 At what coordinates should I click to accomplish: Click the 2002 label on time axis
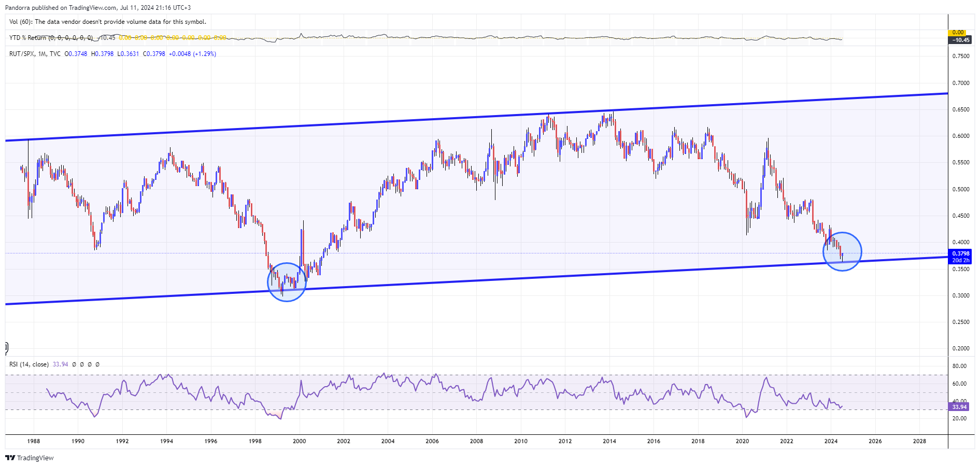pyautogui.click(x=344, y=441)
